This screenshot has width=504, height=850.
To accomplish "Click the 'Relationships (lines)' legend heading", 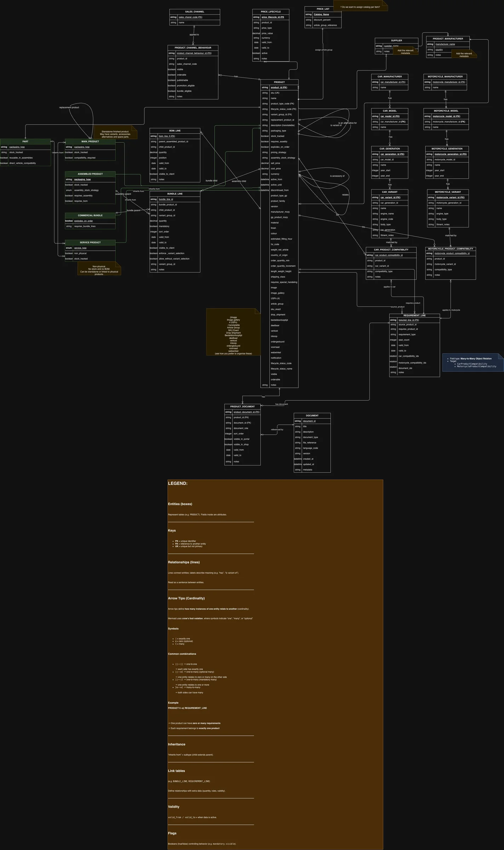I will pyautogui.click(x=184, y=562).
